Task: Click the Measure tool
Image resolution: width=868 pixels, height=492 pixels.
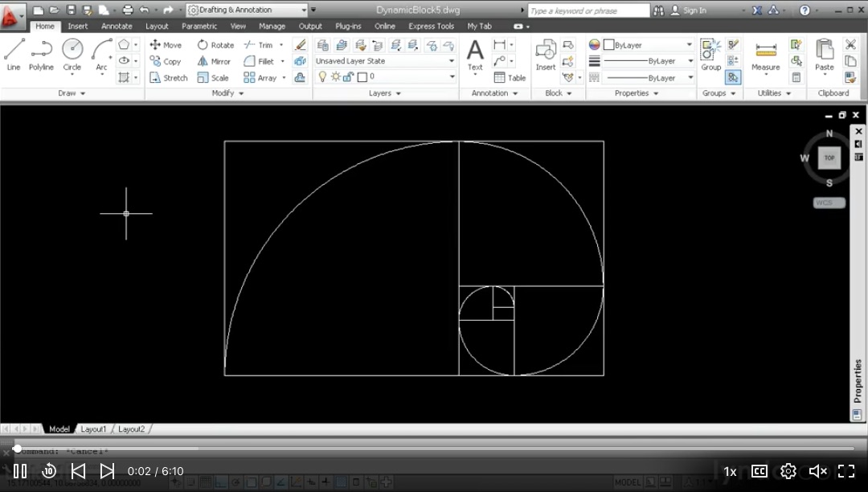Action: click(766, 55)
